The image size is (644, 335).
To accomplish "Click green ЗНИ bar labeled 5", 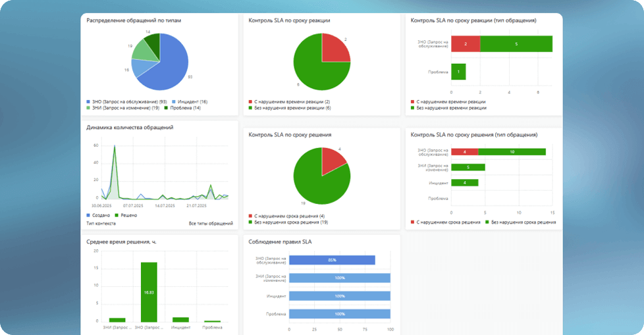I will (x=468, y=167).
